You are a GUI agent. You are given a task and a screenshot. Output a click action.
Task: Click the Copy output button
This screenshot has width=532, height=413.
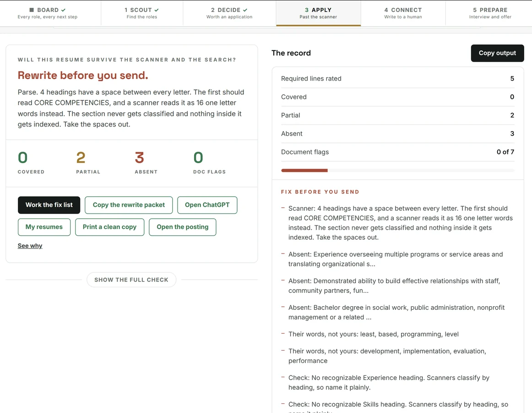pyautogui.click(x=497, y=53)
